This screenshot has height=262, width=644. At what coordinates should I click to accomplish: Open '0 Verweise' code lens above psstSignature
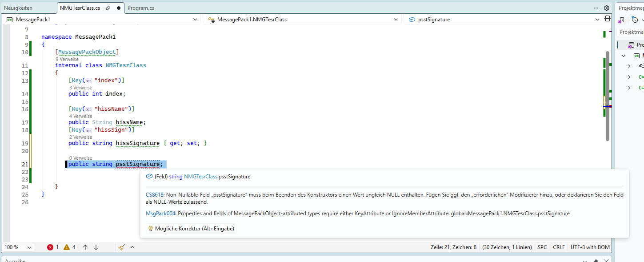pos(80,158)
